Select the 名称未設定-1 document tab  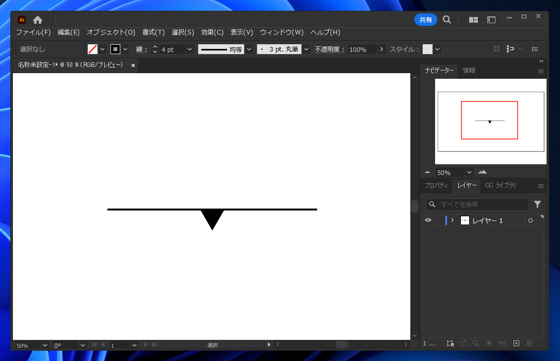tap(71, 65)
